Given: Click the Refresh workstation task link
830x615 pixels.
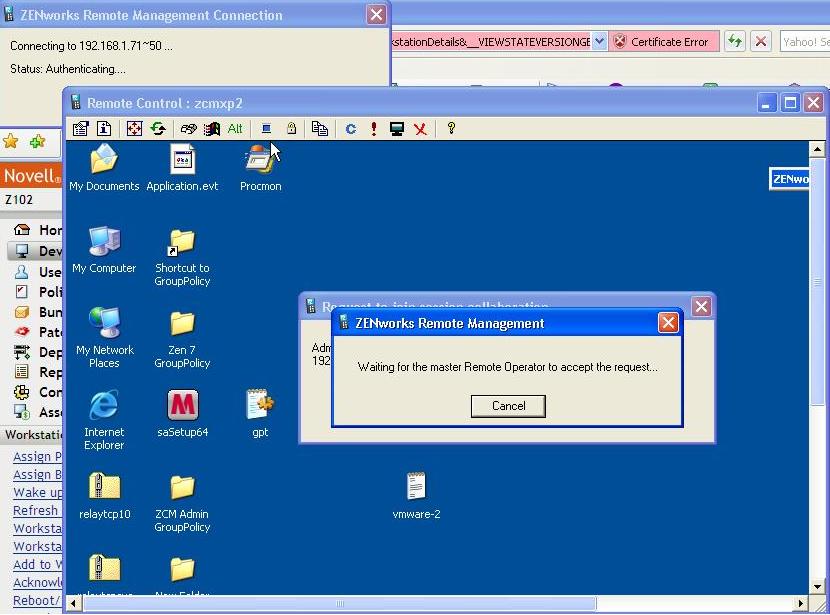Looking at the screenshot, I should click(x=35, y=510).
